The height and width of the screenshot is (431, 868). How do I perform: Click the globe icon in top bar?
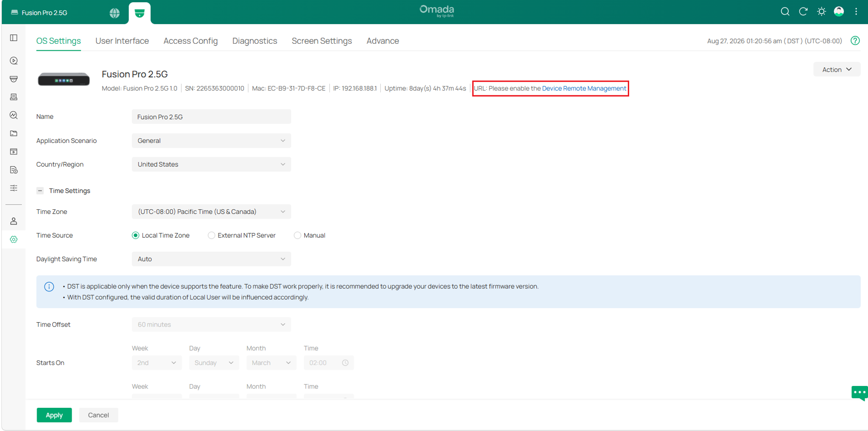point(115,13)
